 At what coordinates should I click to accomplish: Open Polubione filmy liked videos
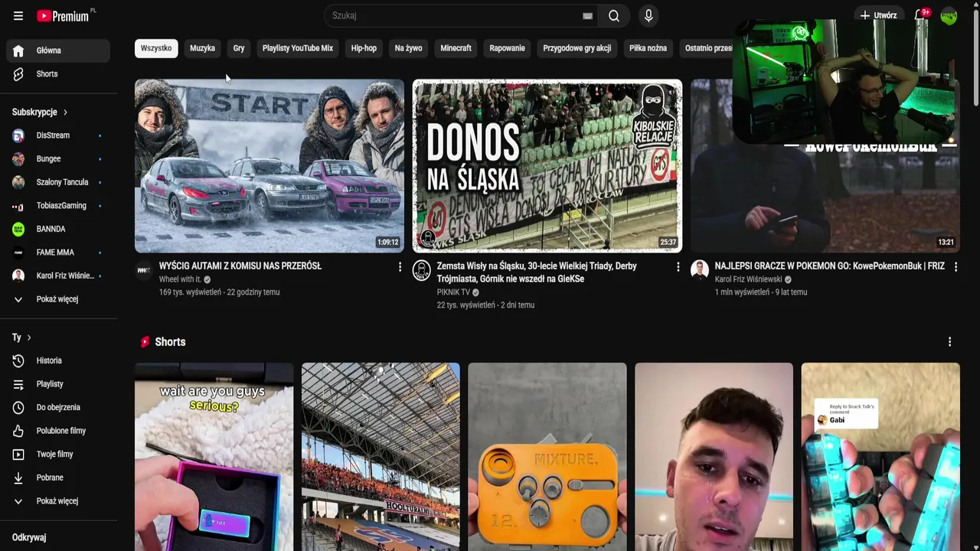(x=58, y=431)
